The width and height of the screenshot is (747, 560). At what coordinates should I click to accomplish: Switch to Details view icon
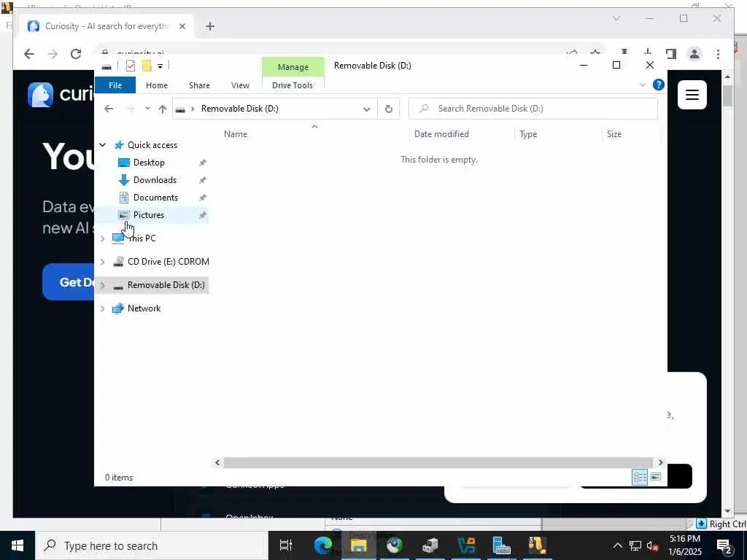pos(639,477)
